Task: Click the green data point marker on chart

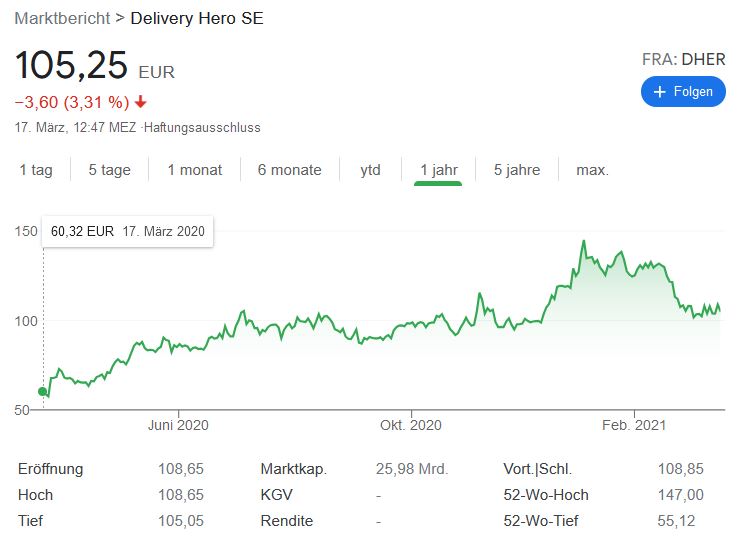Action: click(x=43, y=392)
